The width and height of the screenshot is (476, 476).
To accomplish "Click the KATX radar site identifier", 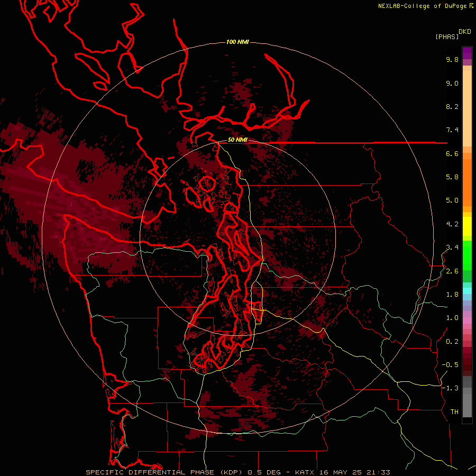I will coord(305,472).
